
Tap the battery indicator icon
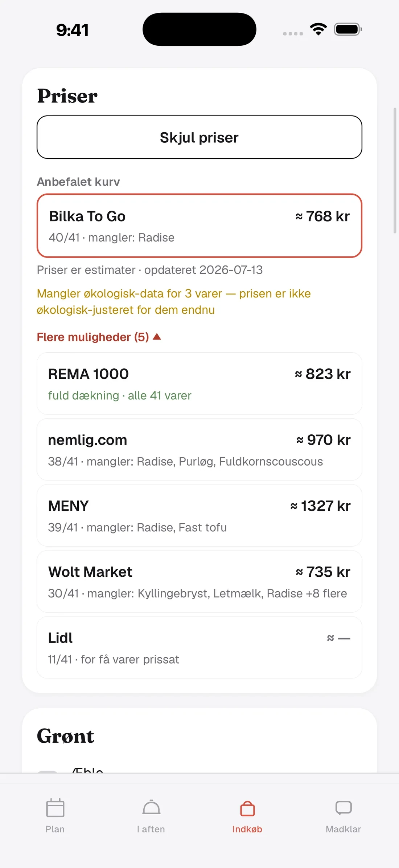point(348,29)
